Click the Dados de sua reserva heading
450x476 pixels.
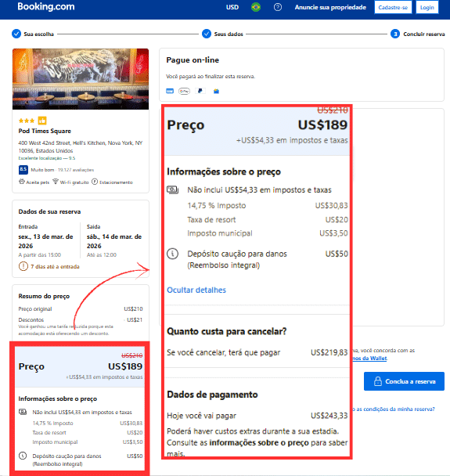[x=49, y=211]
